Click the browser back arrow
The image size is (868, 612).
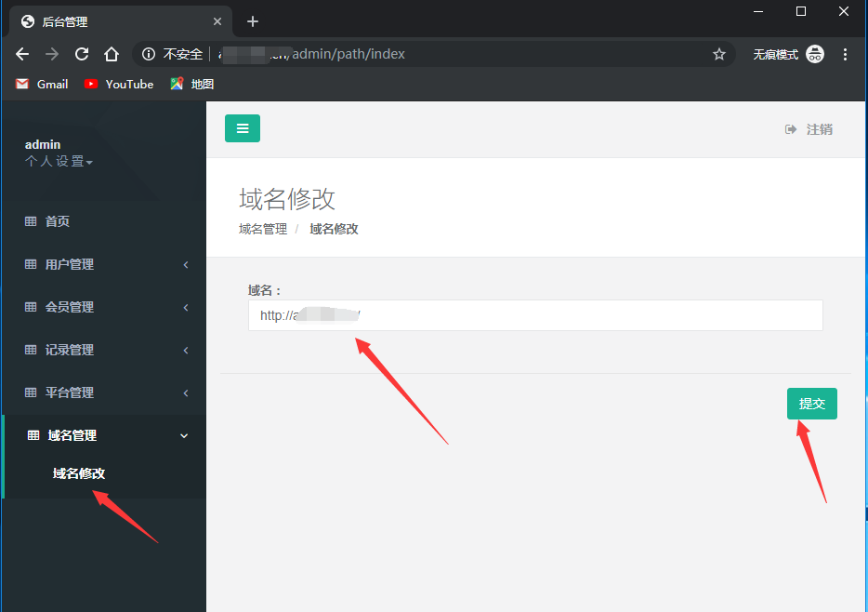coord(22,54)
